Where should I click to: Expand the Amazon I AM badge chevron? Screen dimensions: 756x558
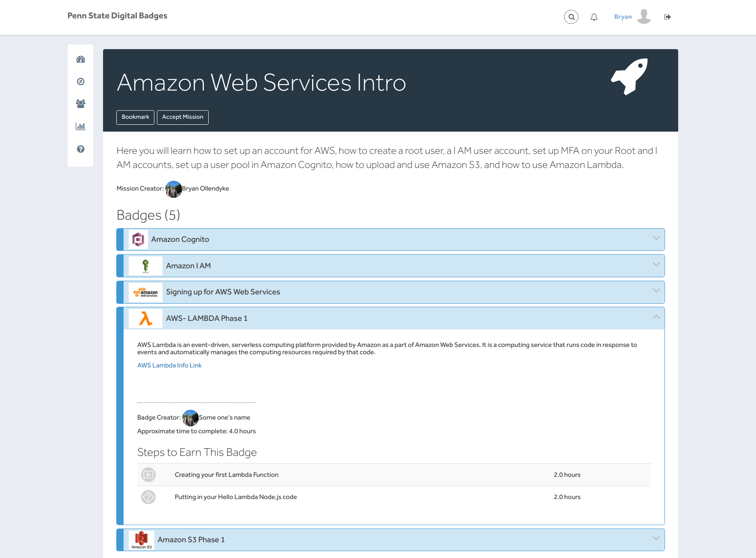tap(656, 265)
